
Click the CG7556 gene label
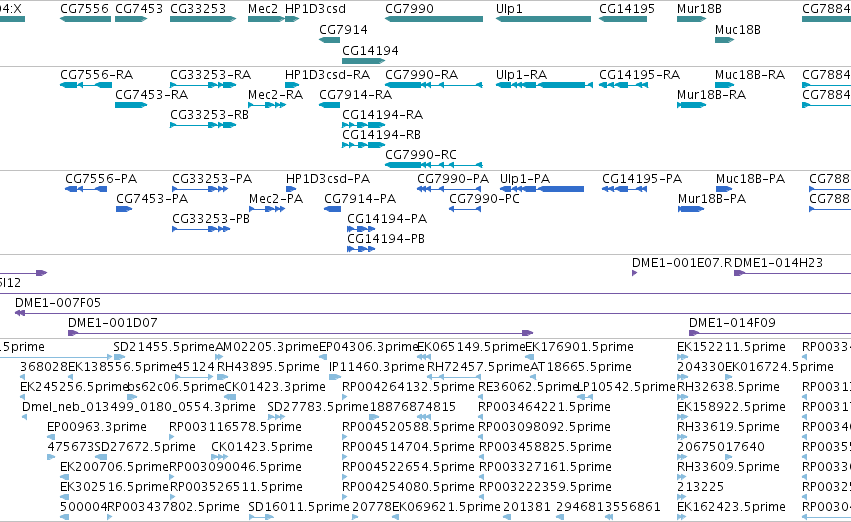85,9
